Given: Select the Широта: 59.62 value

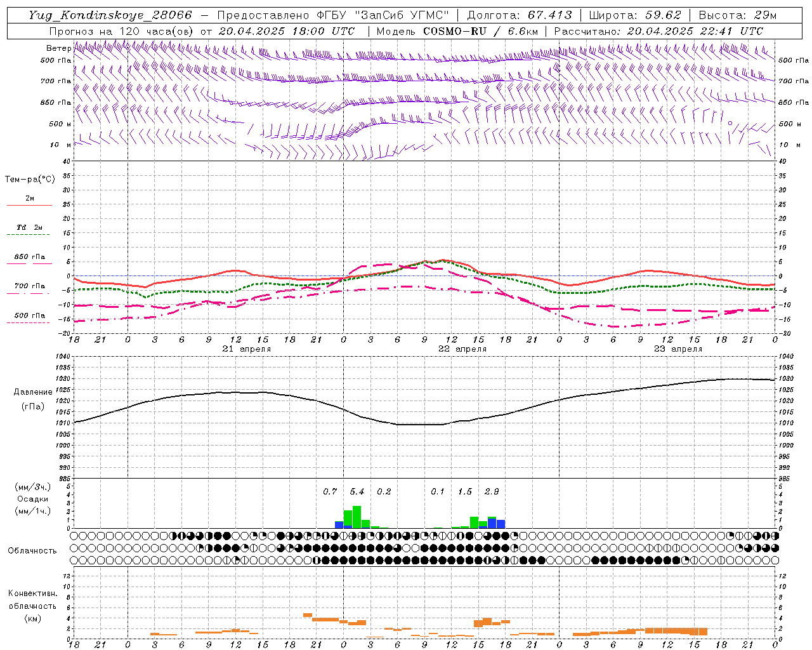Looking at the screenshot, I should pyautogui.click(x=635, y=15).
